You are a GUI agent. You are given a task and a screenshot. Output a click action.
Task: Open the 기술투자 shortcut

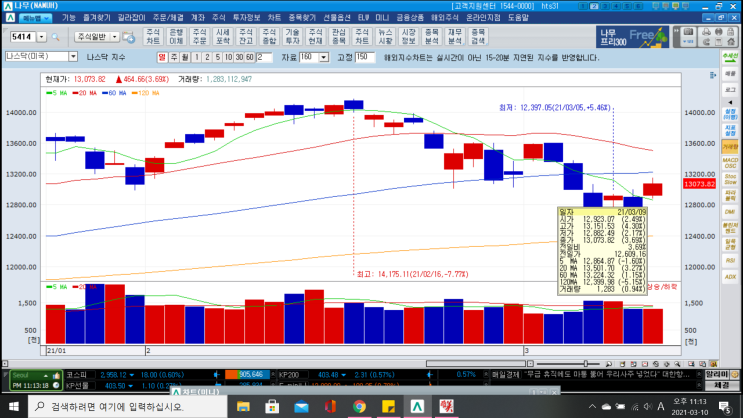(x=292, y=36)
